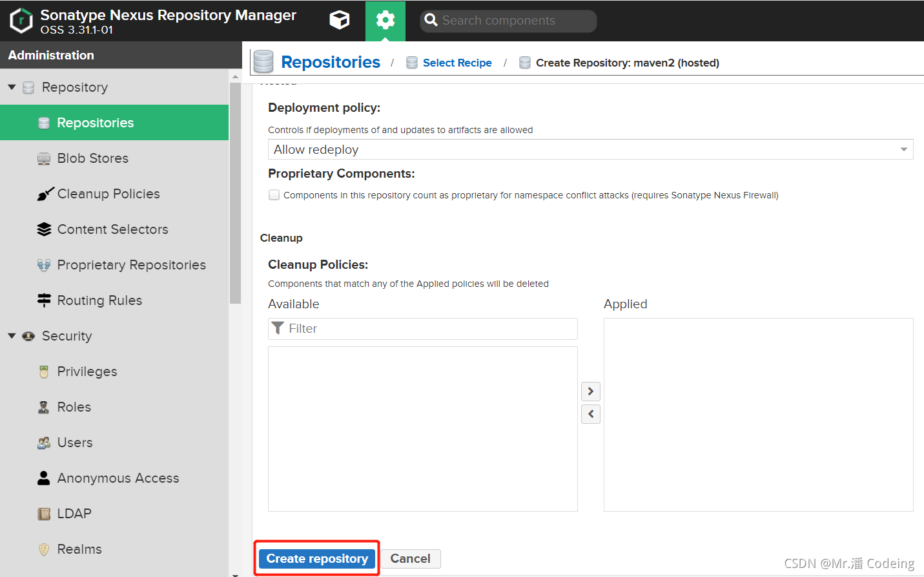Click the Blob Stores icon in sidebar
The height and width of the screenshot is (577, 924).
click(44, 158)
